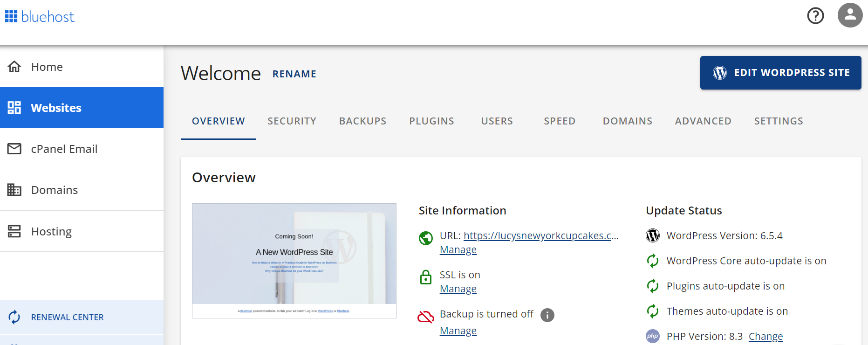Click the 'SSL is on' text

pos(460,275)
